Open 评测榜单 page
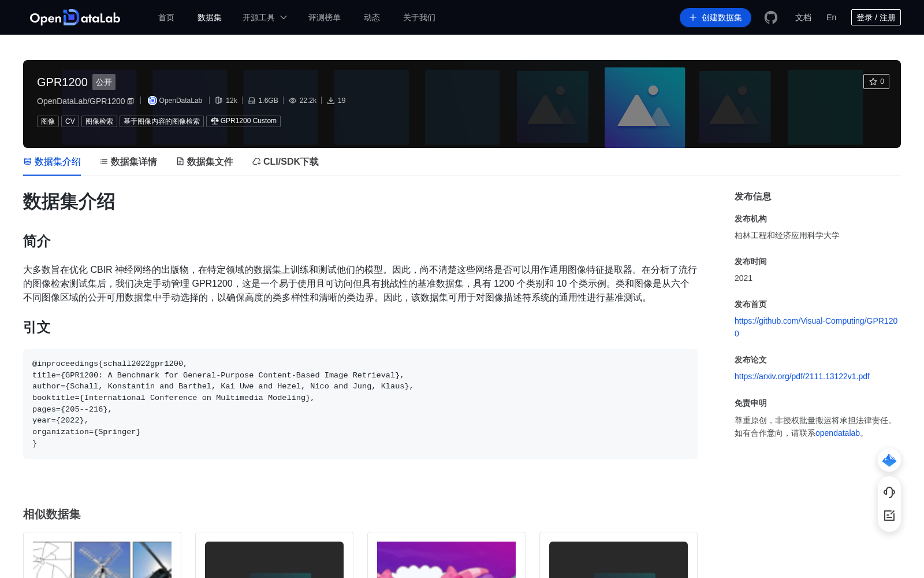The width and height of the screenshot is (924, 578). point(325,17)
